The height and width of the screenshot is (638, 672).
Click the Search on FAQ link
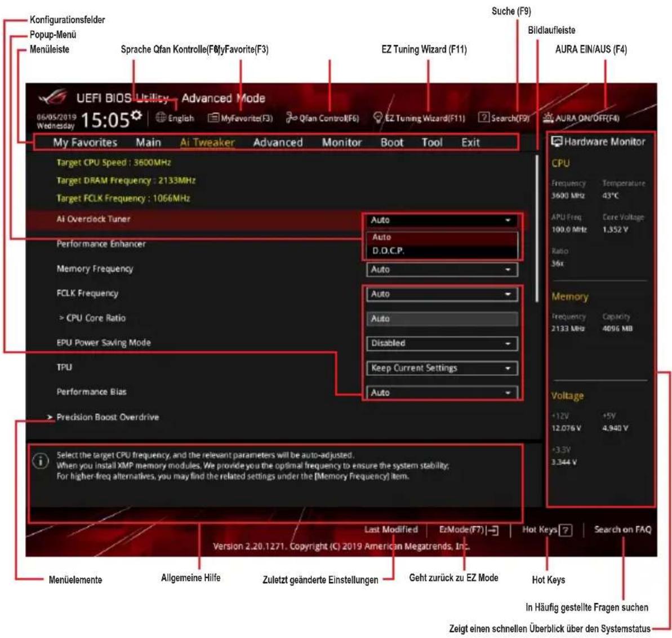pyautogui.click(x=622, y=530)
